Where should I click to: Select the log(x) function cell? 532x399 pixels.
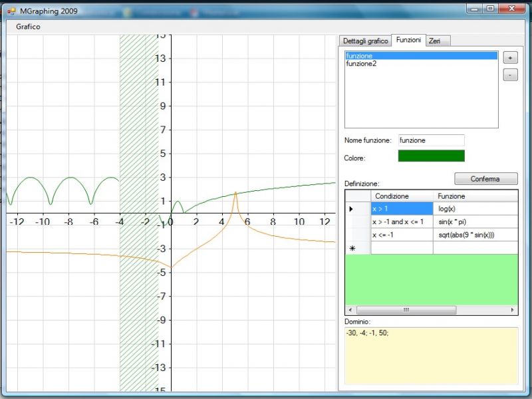pos(475,209)
